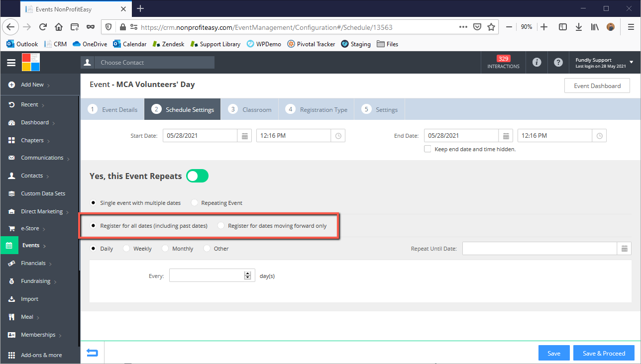This screenshot has height=364, width=641.
Task: Click the page actions three-dots icon
Action: click(463, 27)
